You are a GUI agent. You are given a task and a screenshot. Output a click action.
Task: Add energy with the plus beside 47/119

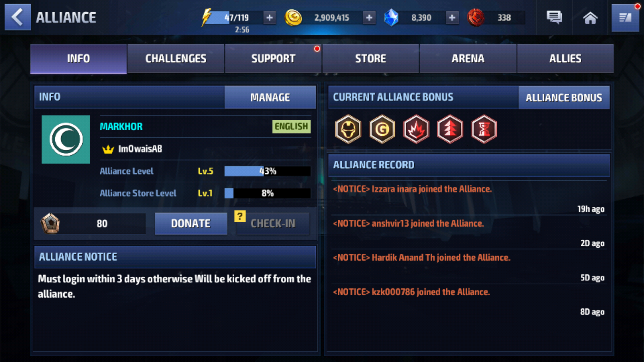pyautogui.click(x=270, y=17)
